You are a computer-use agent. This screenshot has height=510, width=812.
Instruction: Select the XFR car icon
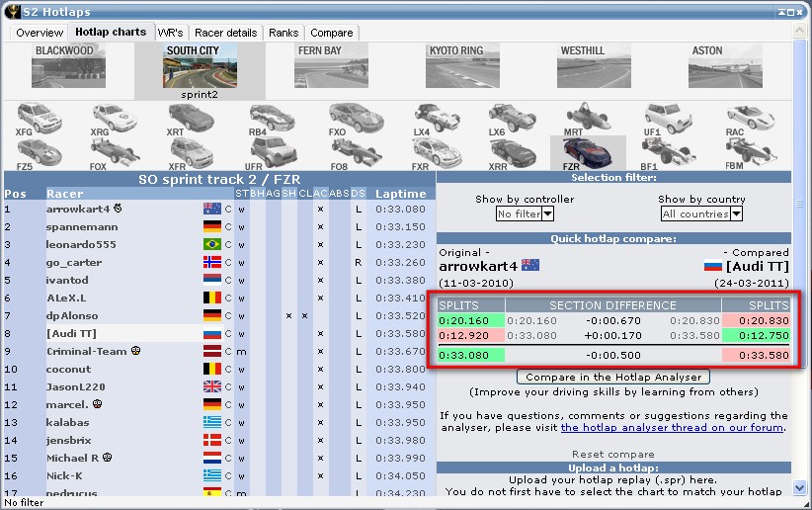pos(191,154)
